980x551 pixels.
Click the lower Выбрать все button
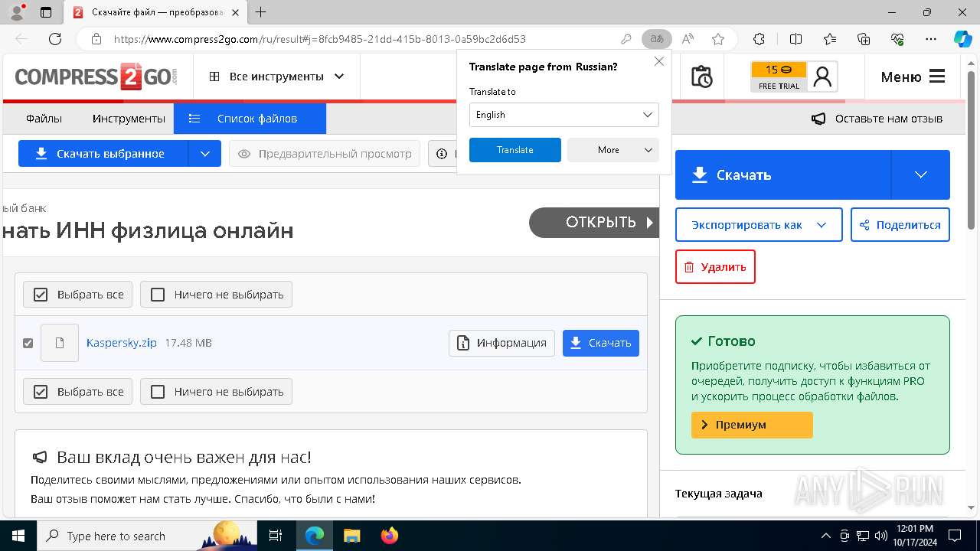pyautogui.click(x=78, y=391)
